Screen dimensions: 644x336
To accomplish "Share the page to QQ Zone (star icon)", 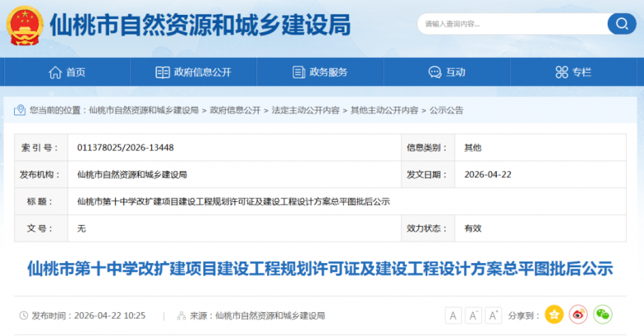I will coord(554,315).
